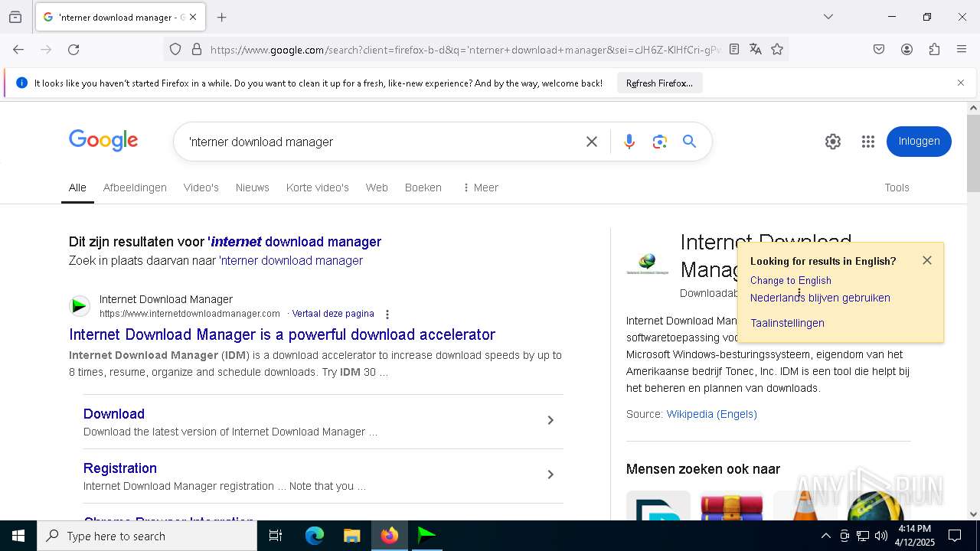Open Firefox account icon
980x551 pixels.
coord(906,50)
